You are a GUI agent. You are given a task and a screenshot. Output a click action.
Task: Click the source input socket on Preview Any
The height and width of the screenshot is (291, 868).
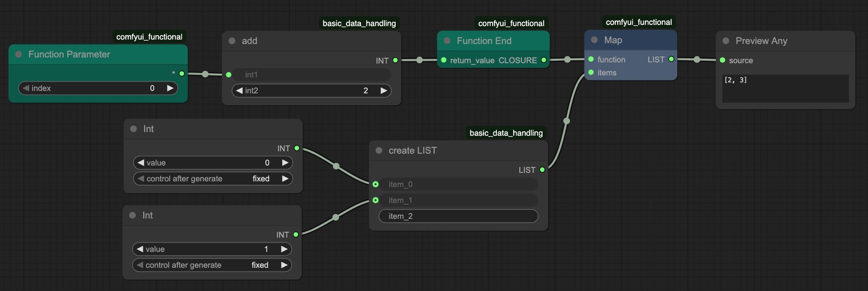[x=722, y=60]
